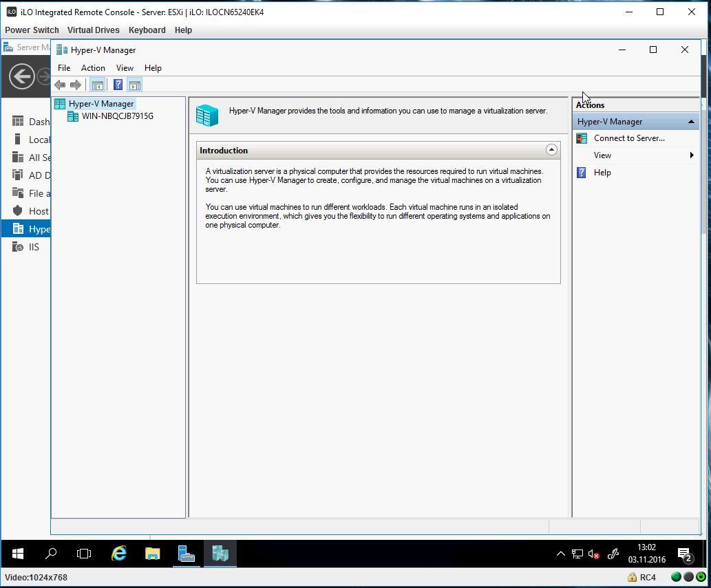Click the Hyper-V Manager title bar icon
The height and width of the screenshot is (588, 711).
click(62, 50)
